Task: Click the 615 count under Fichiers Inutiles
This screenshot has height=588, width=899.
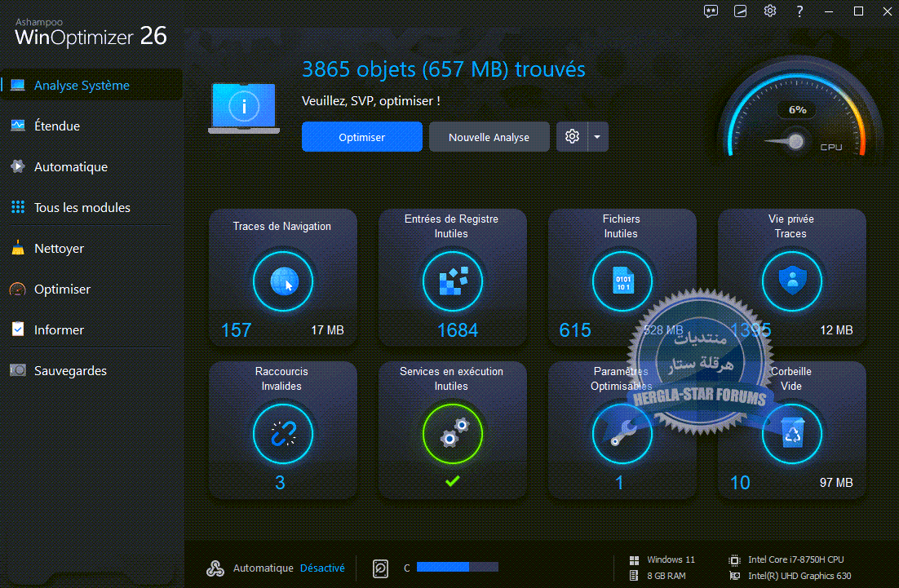Action: pyautogui.click(x=575, y=330)
